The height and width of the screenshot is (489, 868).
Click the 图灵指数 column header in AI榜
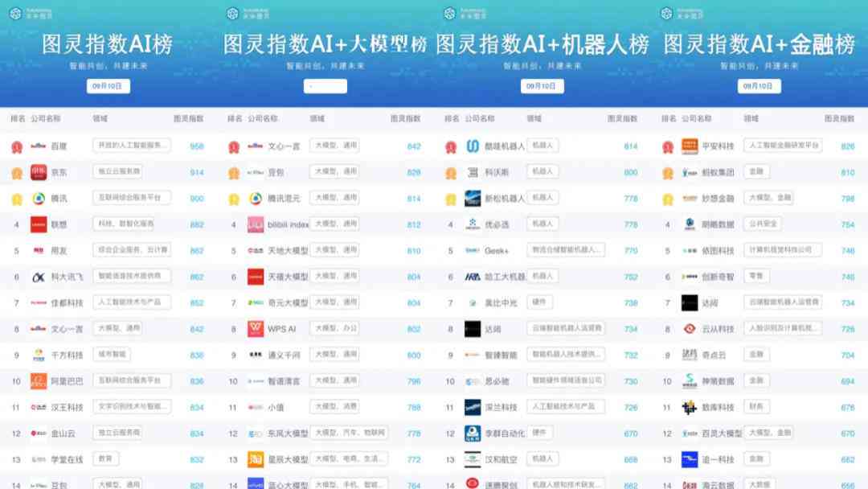coord(189,118)
